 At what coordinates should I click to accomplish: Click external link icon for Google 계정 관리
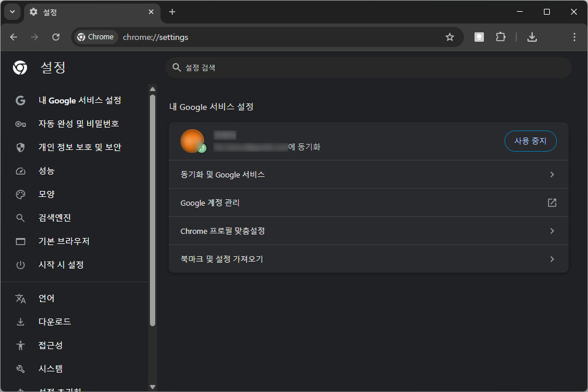click(552, 203)
